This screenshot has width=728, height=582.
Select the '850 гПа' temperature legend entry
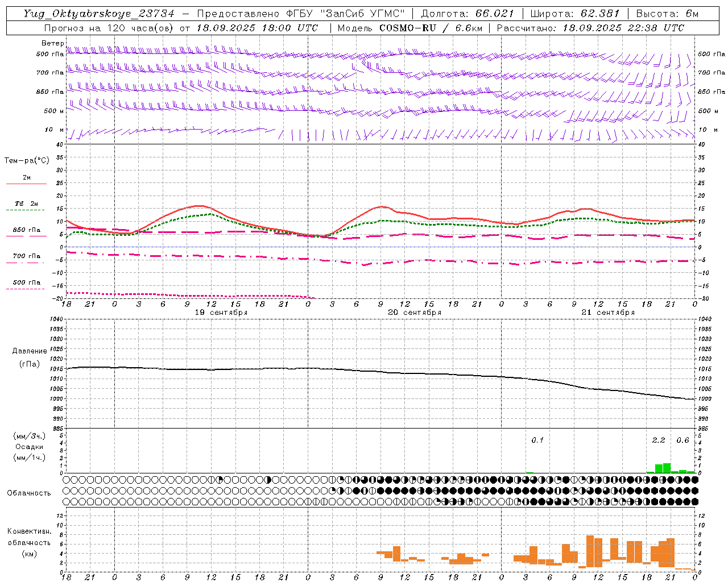click(27, 230)
